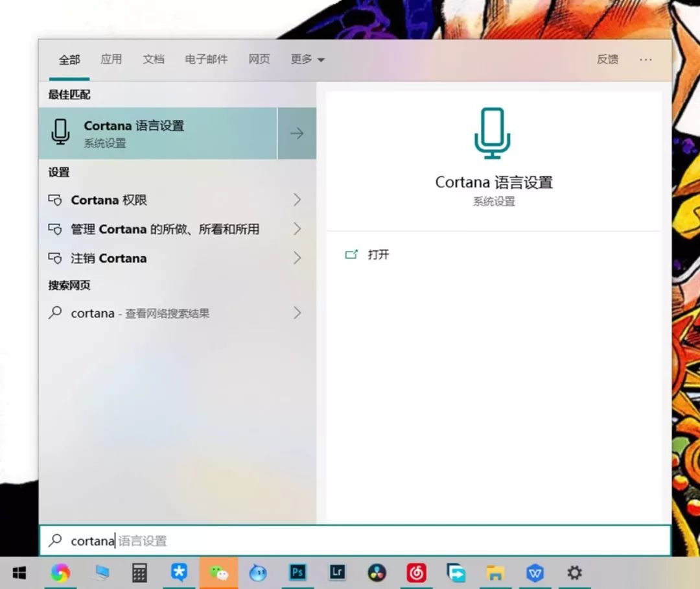Expand the chevron for cortana web search
700x589 pixels.
pos(297,313)
